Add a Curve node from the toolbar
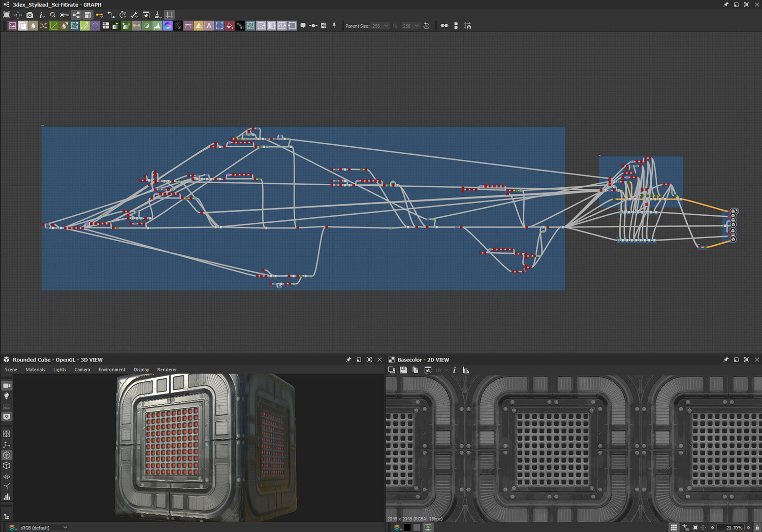This screenshot has width=762, height=532. click(x=54, y=25)
